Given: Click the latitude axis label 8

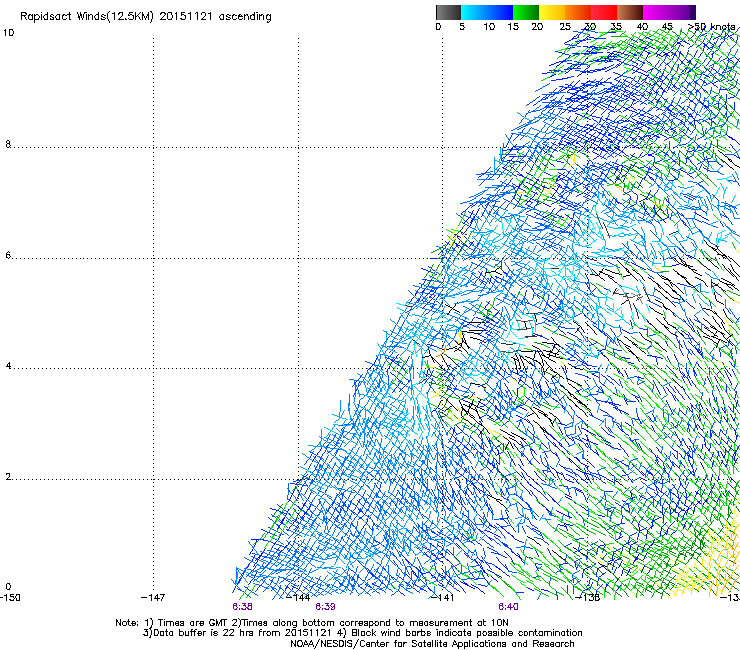Looking at the screenshot, I should click(8, 144).
